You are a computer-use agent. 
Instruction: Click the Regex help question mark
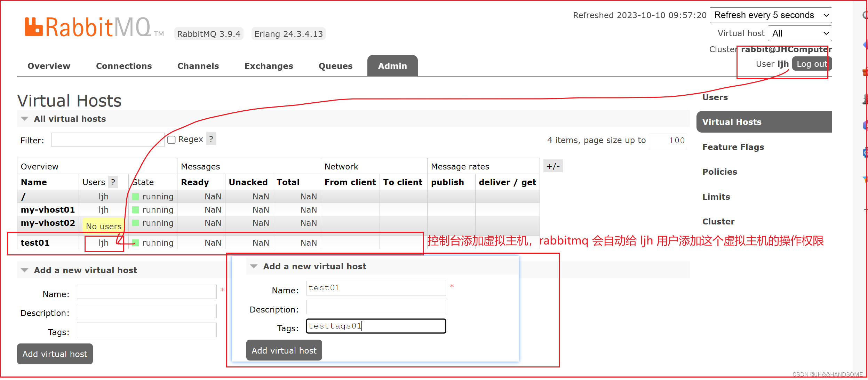tap(211, 139)
